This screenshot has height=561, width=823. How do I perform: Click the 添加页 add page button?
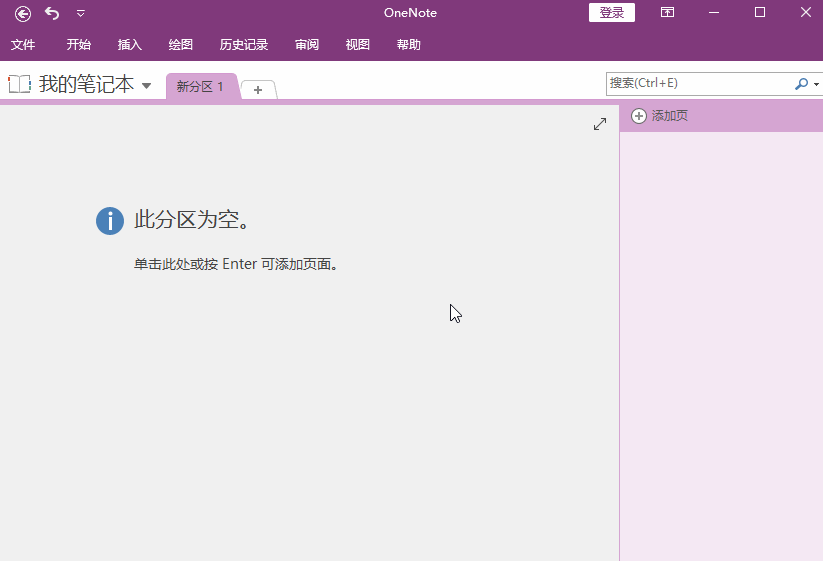click(660, 115)
